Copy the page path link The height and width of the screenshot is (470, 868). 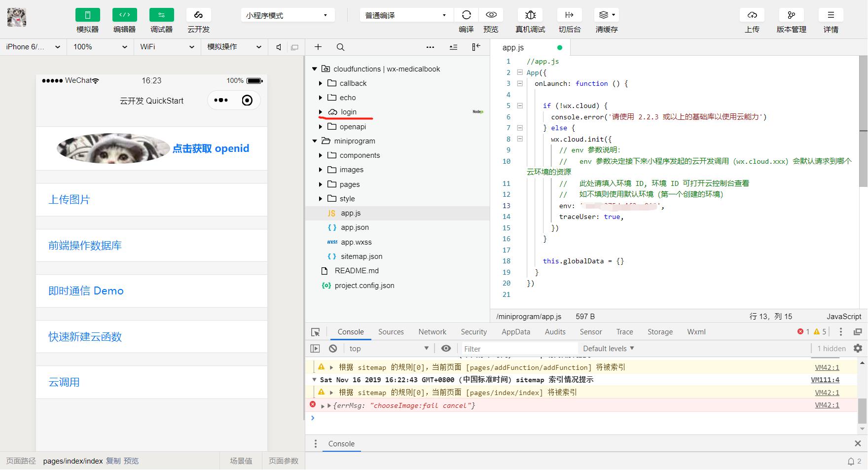[113, 461]
